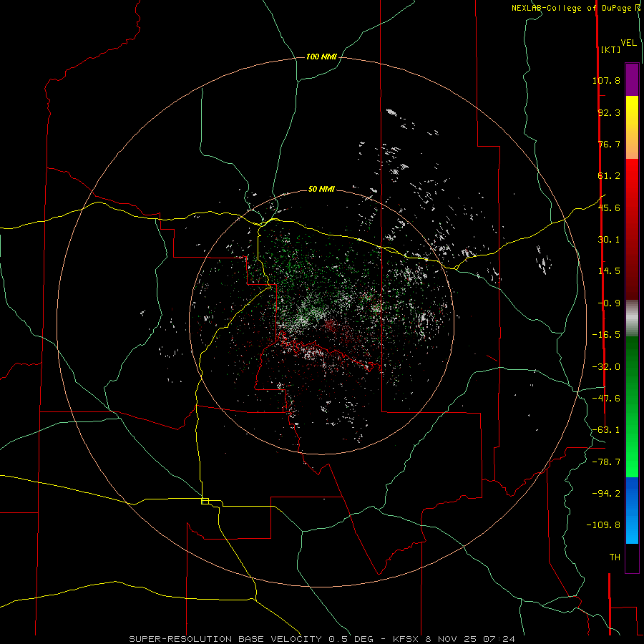Image resolution: width=644 pixels, height=644 pixels.
Task: Pick the red segment of the color bar
Action: [632, 229]
